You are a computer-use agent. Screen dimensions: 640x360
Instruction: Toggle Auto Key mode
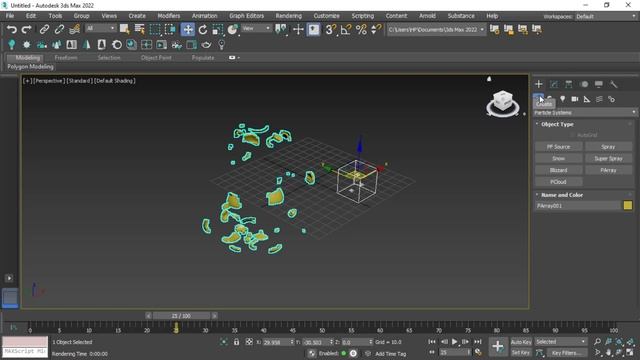521,342
